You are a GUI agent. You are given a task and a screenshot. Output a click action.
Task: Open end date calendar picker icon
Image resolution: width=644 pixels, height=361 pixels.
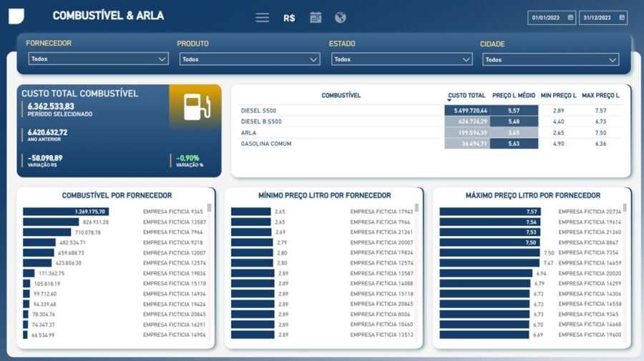(x=623, y=18)
